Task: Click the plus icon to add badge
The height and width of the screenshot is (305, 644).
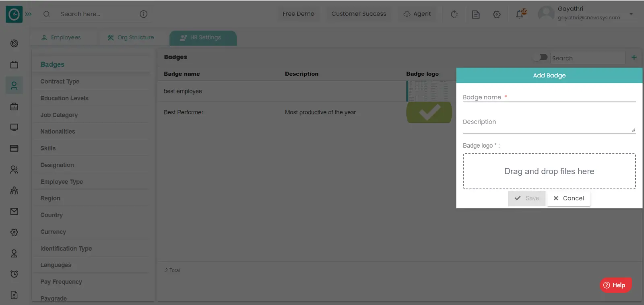Action: (x=634, y=58)
